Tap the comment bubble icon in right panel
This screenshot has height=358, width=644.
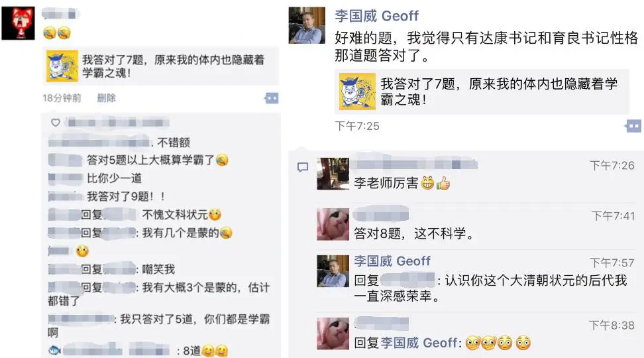303,167
